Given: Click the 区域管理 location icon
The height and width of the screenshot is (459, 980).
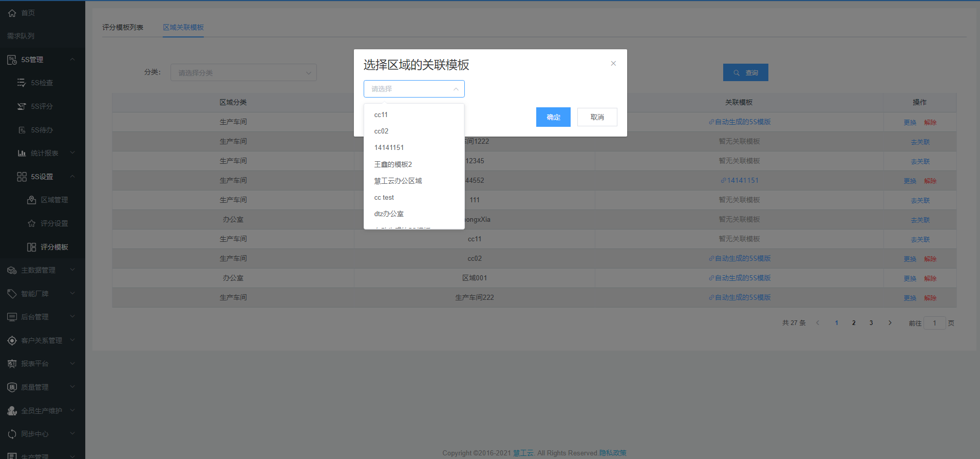Looking at the screenshot, I should coord(31,200).
